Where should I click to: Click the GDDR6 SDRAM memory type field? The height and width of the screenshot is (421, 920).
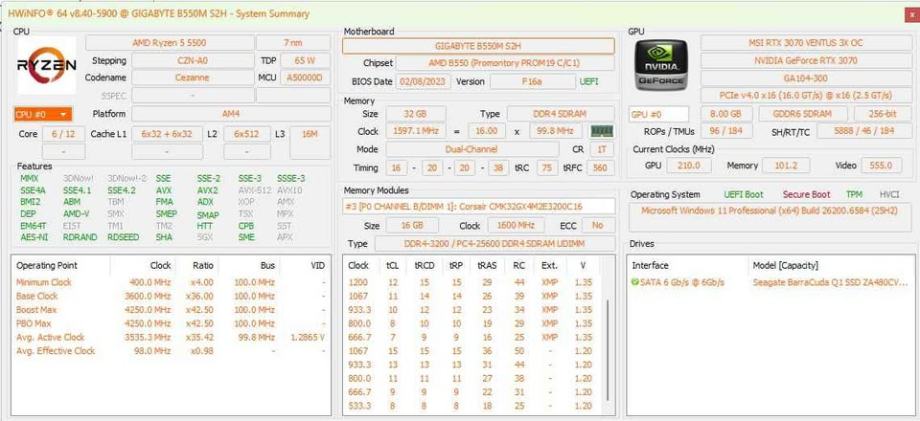tap(803, 114)
